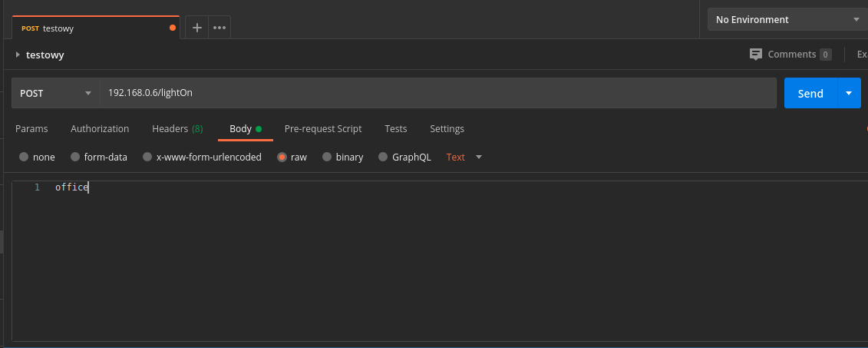Open the Headers (8) tab
This screenshot has width=868, height=348.
[177, 129]
